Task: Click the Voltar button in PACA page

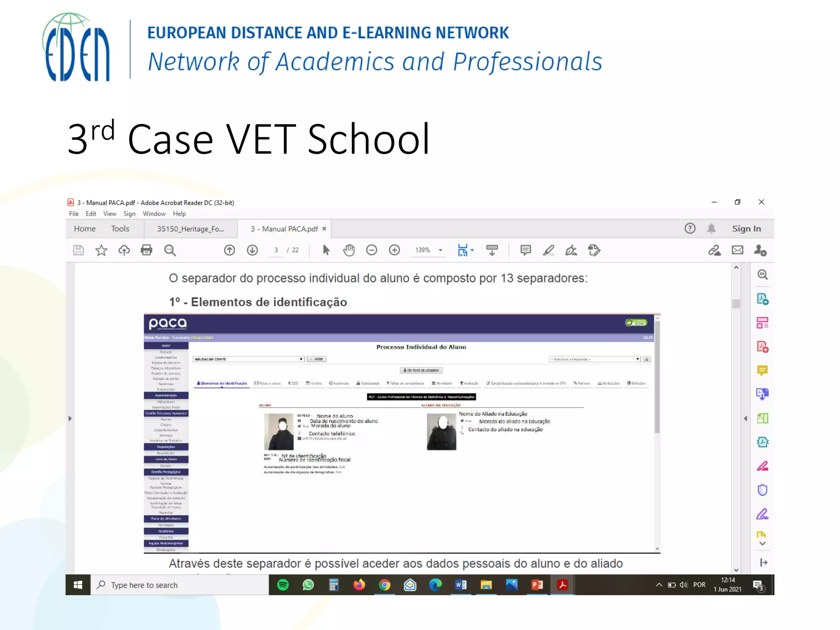Action: pos(317,359)
